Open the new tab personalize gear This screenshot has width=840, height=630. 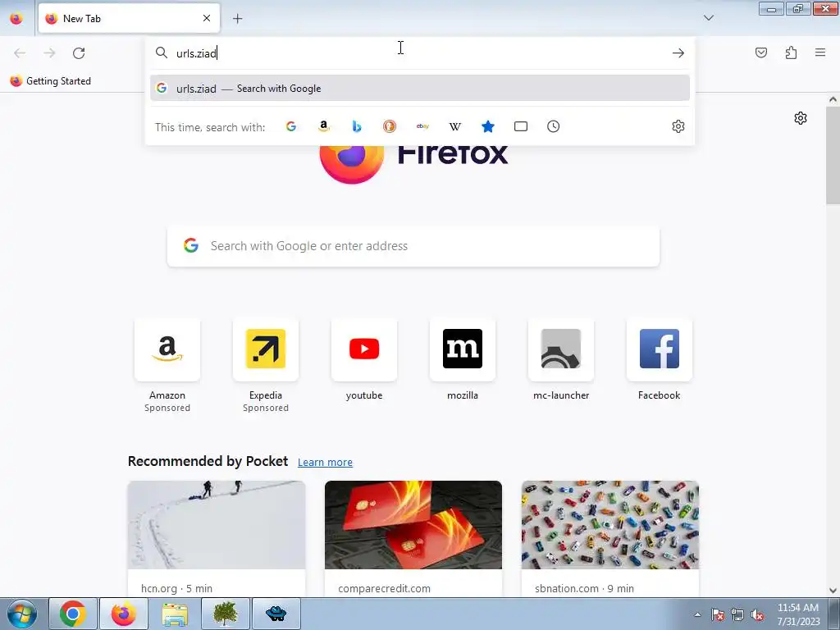[x=801, y=118]
